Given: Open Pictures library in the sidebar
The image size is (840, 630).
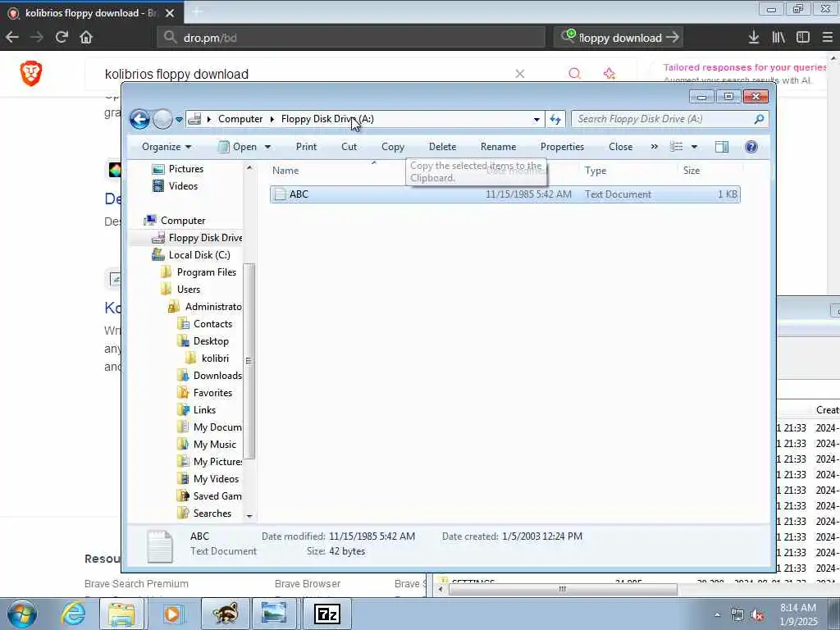Looking at the screenshot, I should [185, 169].
